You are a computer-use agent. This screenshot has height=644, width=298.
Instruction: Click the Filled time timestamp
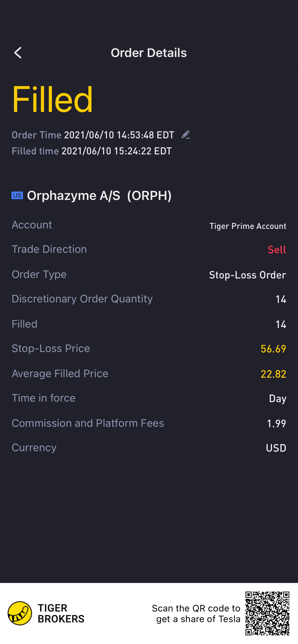[116, 151]
